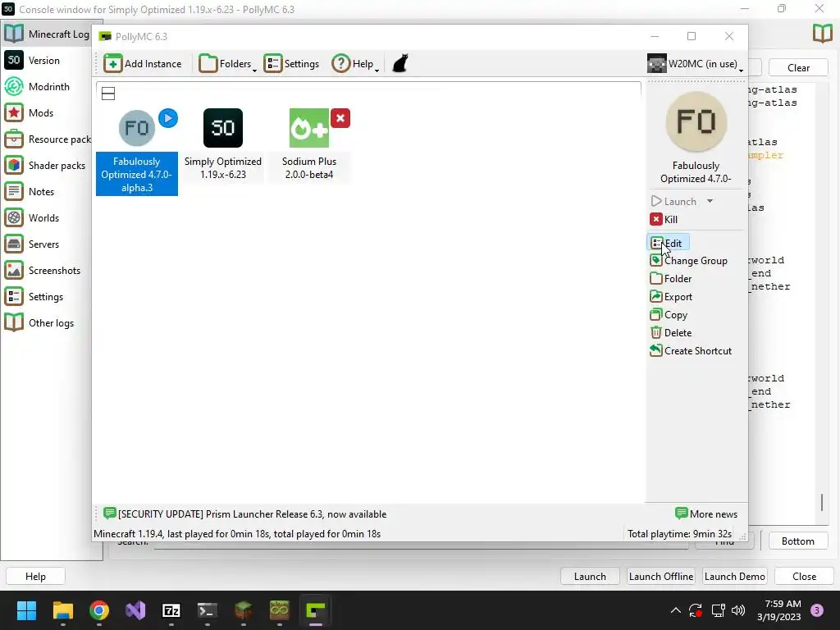Open Notes page in console window
The image size is (840, 630).
(x=47, y=192)
